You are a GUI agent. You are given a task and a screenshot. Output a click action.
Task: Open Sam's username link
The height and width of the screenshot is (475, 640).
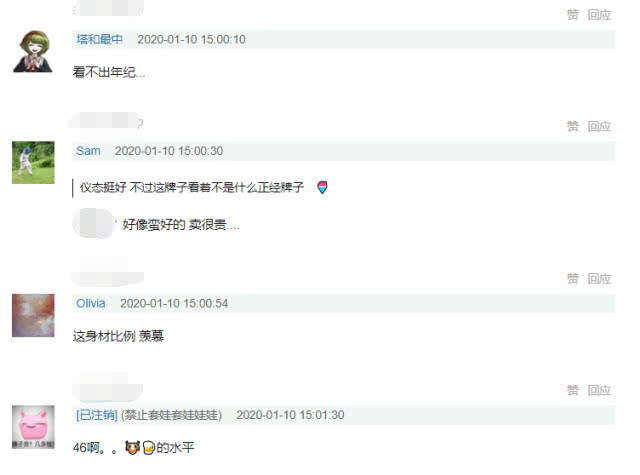(88, 151)
